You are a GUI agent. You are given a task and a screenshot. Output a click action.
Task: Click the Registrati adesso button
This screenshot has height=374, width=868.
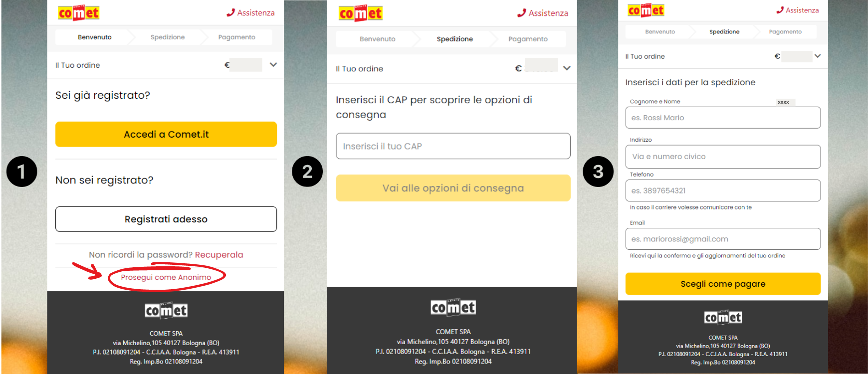[x=166, y=219]
